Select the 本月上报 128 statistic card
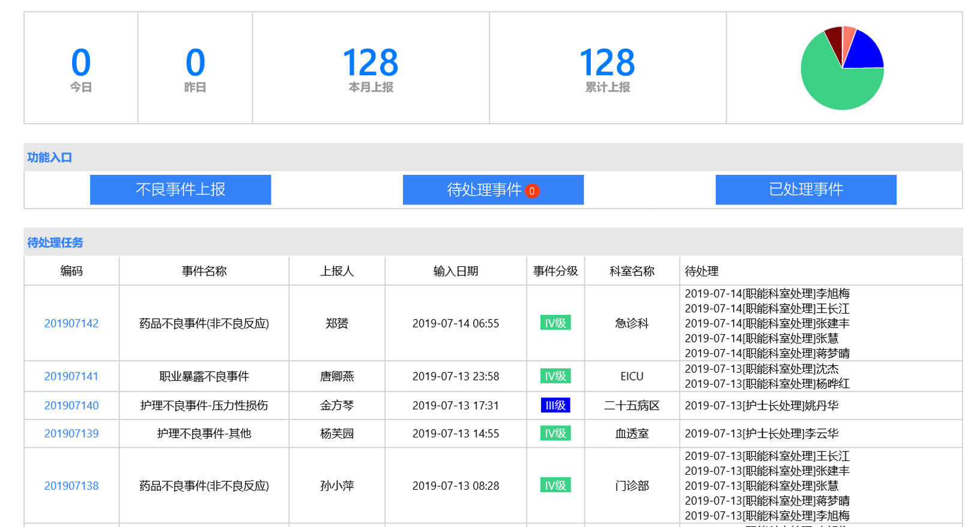 pyautogui.click(x=371, y=68)
